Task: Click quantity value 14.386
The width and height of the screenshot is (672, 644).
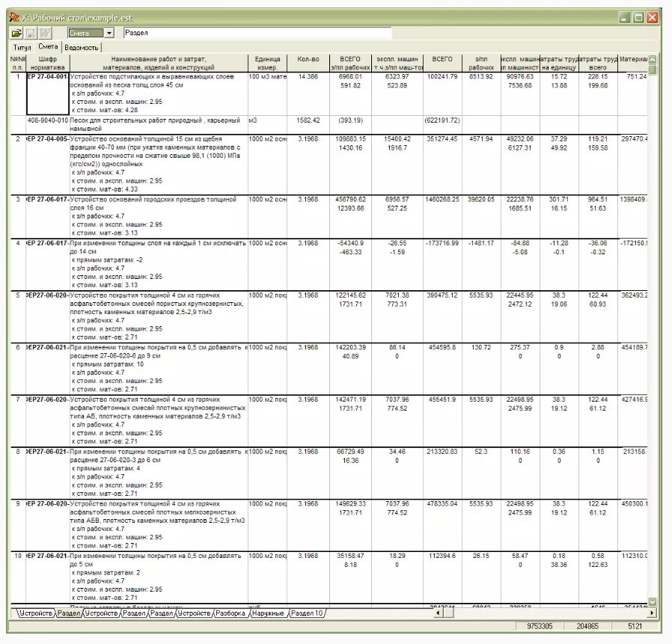Action: pyautogui.click(x=308, y=77)
